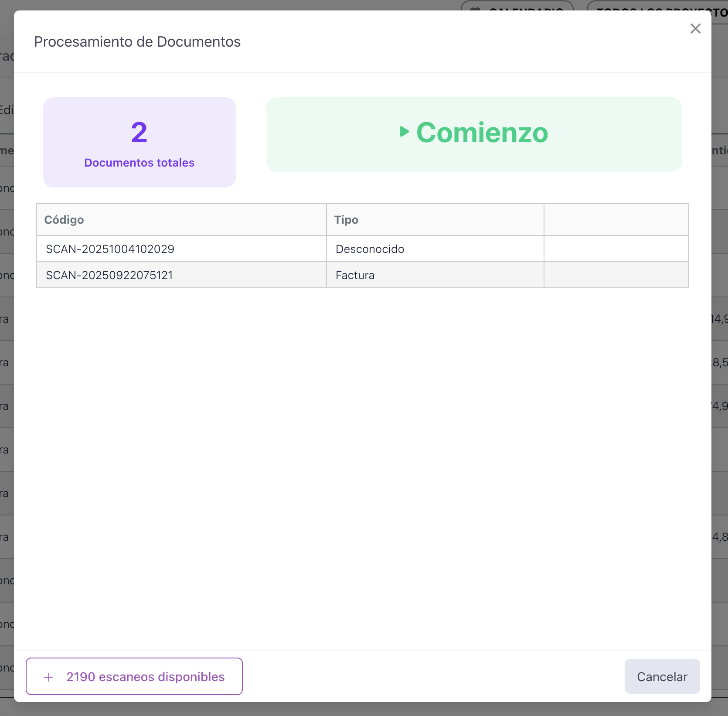Click the green play triangle icon
The height and width of the screenshot is (716, 728).
click(404, 132)
